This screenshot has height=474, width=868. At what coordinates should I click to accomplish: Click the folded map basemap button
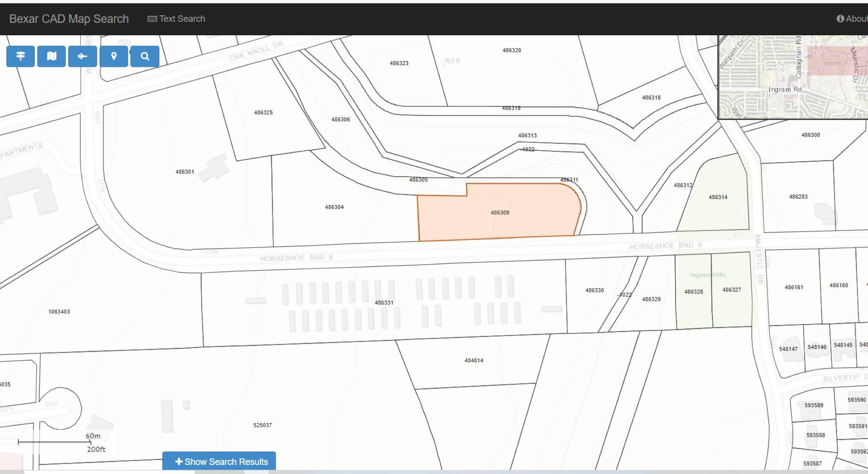51,56
